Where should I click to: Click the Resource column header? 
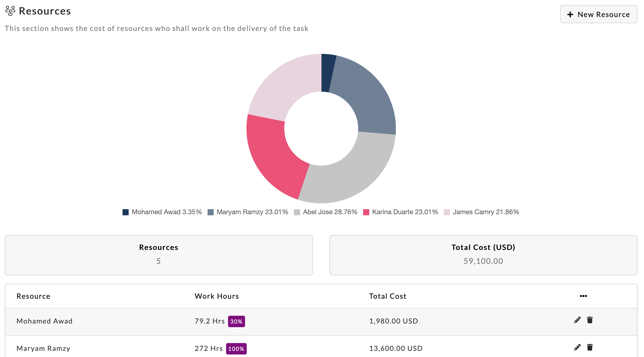[x=33, y=296]
